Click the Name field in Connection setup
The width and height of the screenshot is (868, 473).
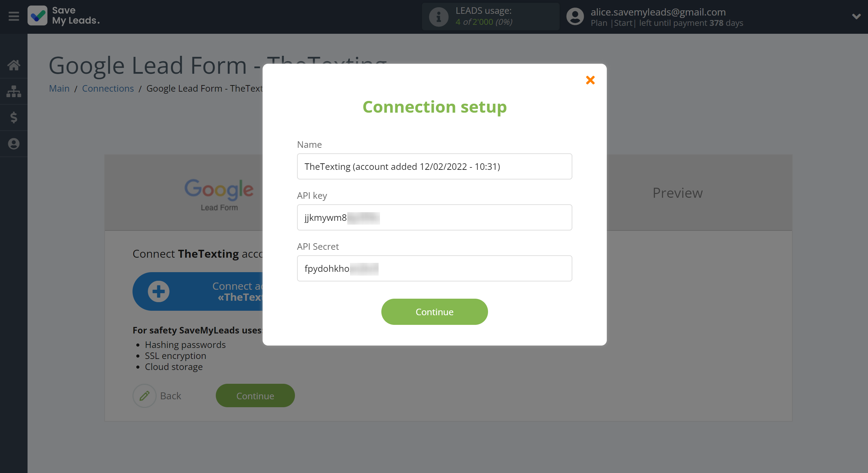[x=435, y=166]
